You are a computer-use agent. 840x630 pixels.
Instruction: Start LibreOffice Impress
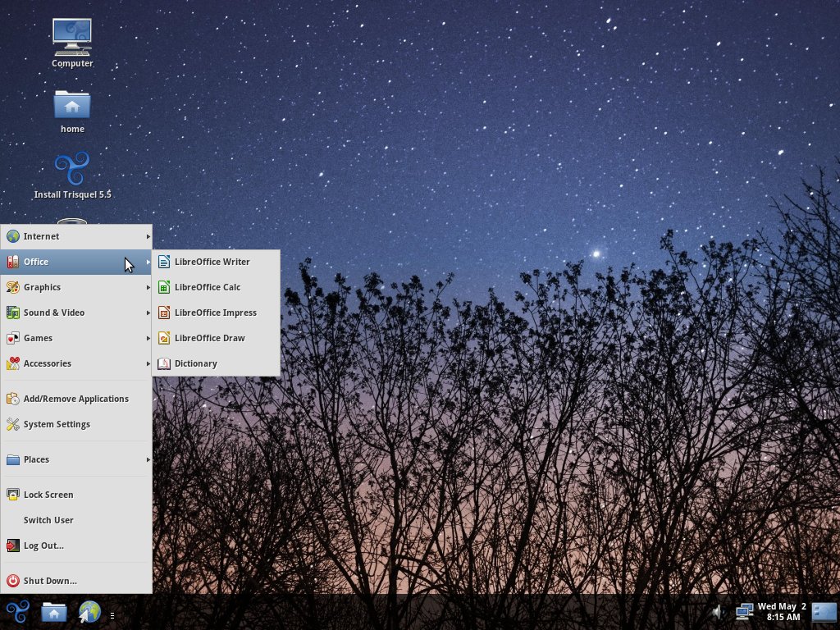tap(215, 313)
